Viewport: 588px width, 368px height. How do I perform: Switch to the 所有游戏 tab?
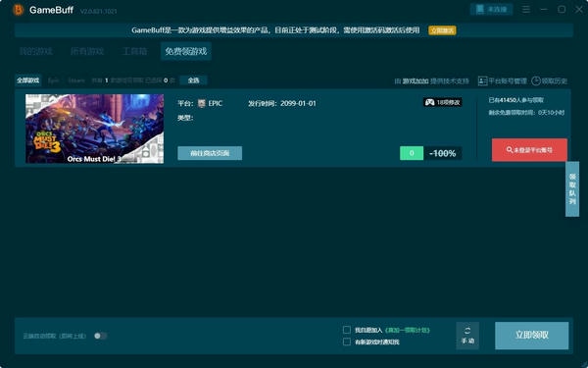pos(87,51)
